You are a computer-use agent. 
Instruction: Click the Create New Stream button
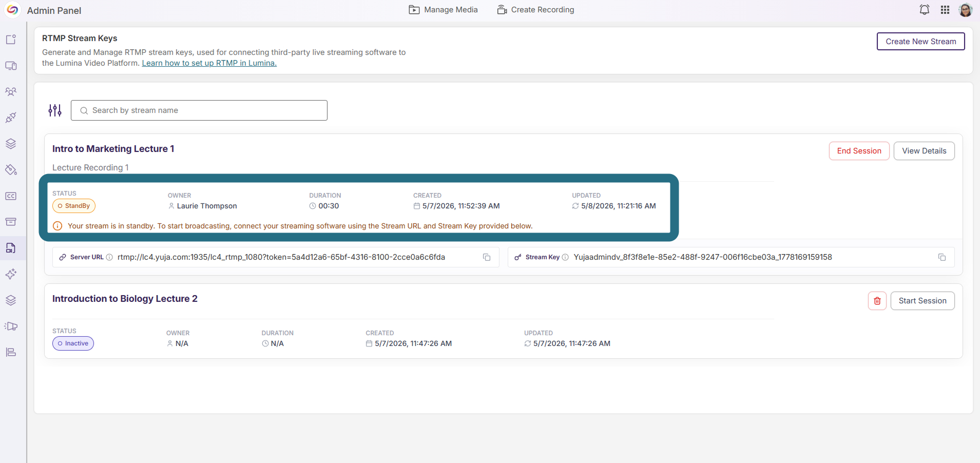[x=920, y=42]
